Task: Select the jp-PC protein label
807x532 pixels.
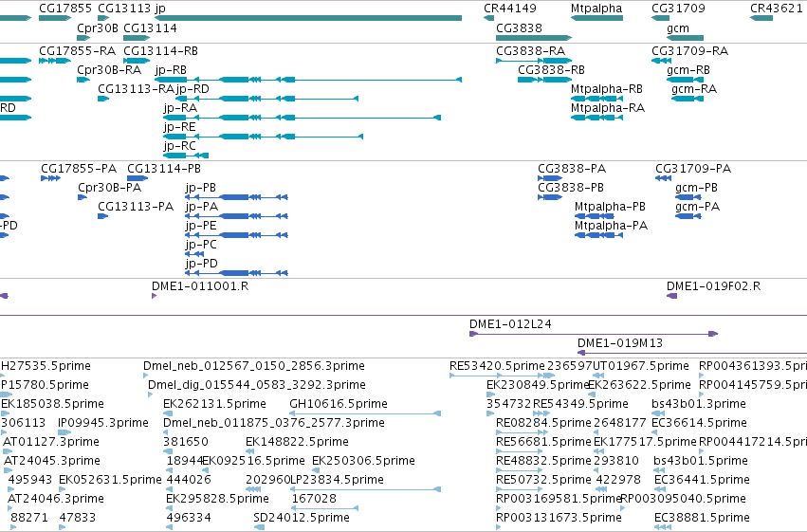Action: click(201, 245)
